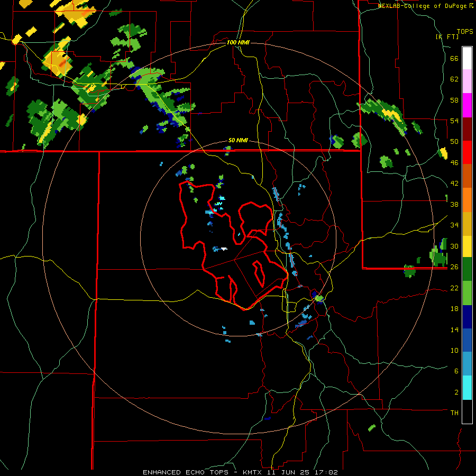Click the 11 JUN 25 date text
Viewport: 476px width, 476px height.
[288, 472]
